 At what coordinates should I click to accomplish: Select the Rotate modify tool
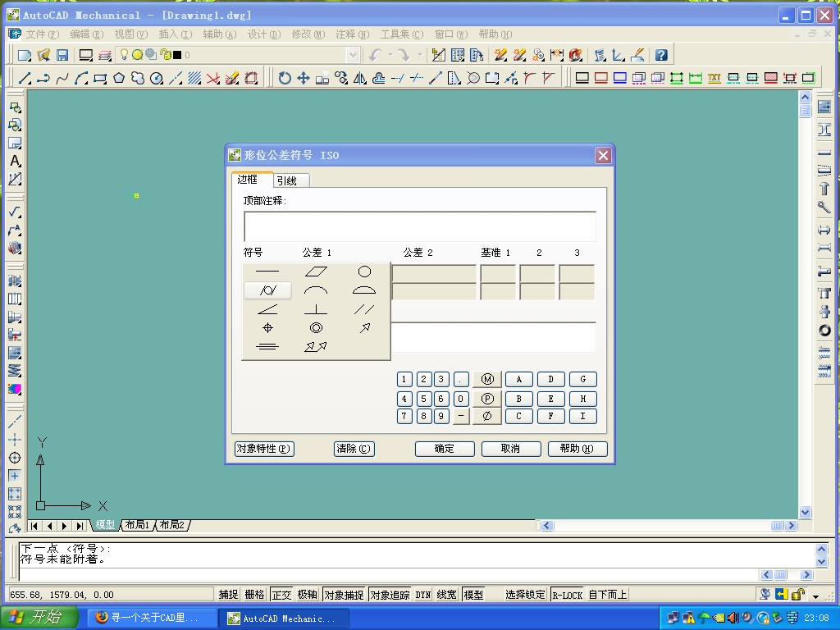tap(285, 78)
